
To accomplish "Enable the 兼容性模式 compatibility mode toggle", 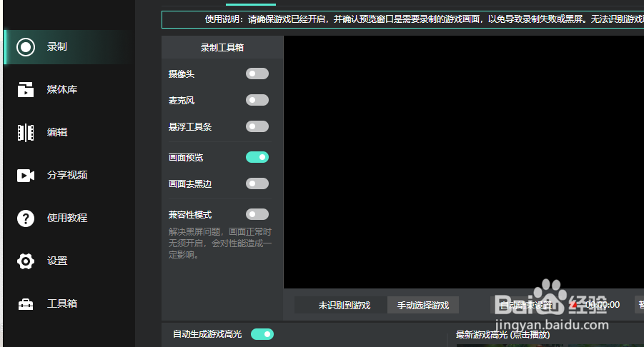I will (x=257, y=214).
